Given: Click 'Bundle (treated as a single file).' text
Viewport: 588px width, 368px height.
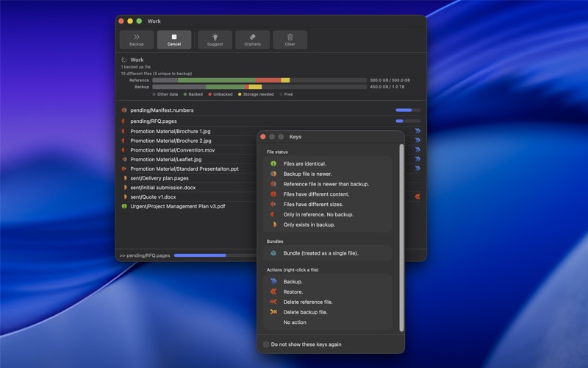Looking at the screenshot, I should coord(321,253).
